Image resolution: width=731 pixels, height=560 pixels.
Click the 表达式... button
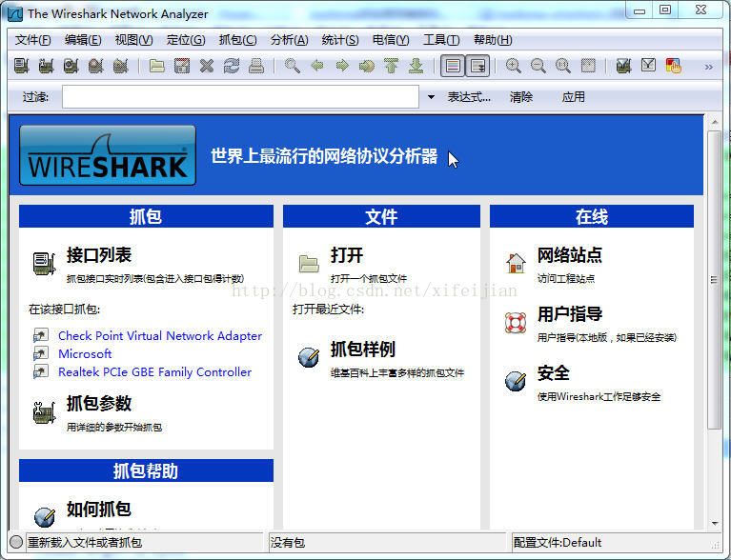coord(469,97)
